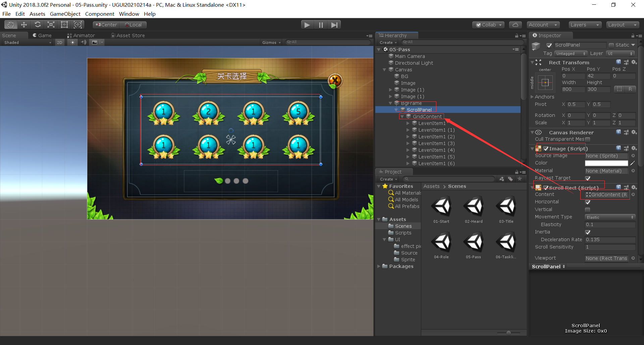The image size is (644, 345).
Task: Uncheck the Raycast Target checkbox
Action: click(x=588, y=178)
